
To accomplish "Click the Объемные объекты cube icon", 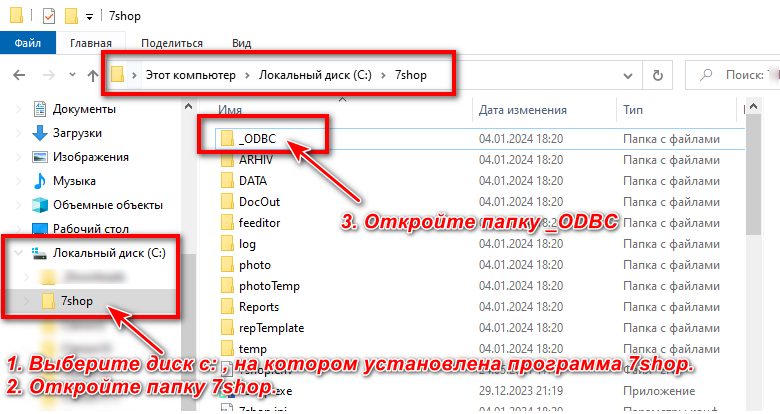I will (x=40, y=205).
